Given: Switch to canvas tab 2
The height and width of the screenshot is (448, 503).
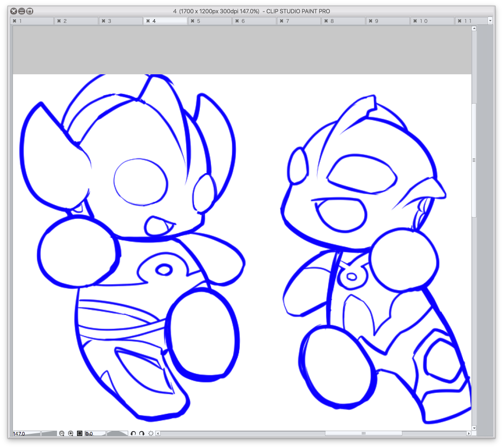Looking at the screenshot, I should point(77,21).
